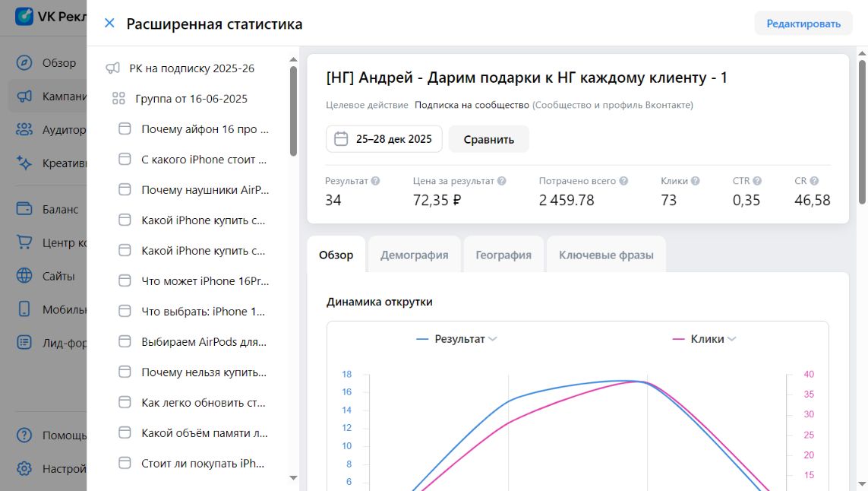Click help icon next to CTR

tap(757, 181)
